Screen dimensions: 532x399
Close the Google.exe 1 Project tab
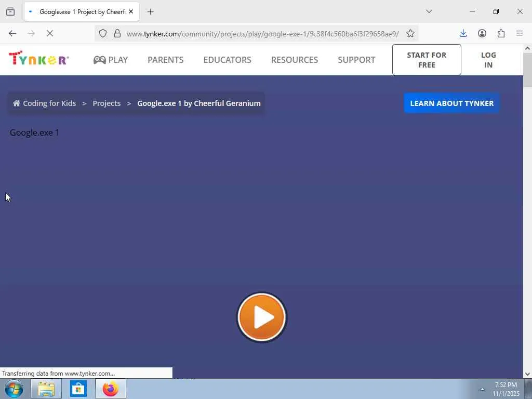[131, 11]
